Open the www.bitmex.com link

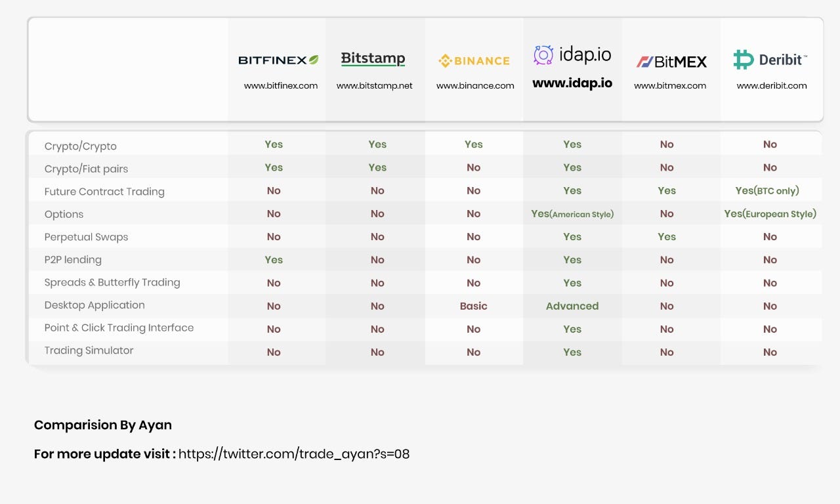670,85
